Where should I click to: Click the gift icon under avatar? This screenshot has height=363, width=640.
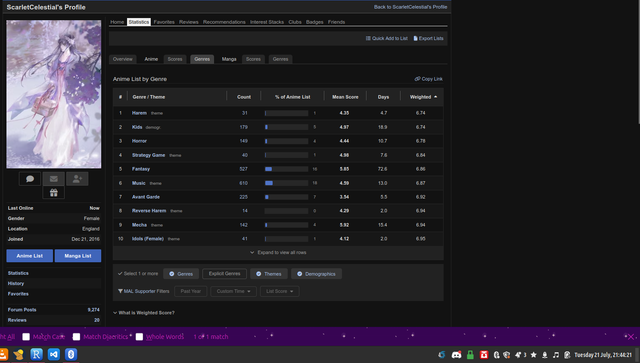pos(53,193)
